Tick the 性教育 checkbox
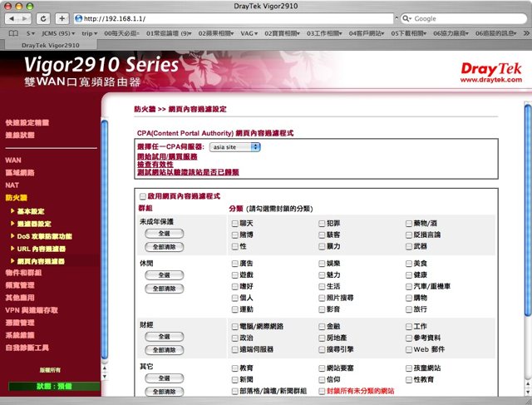The height and width of the screenshot is (405, 532). click(409, 379)
